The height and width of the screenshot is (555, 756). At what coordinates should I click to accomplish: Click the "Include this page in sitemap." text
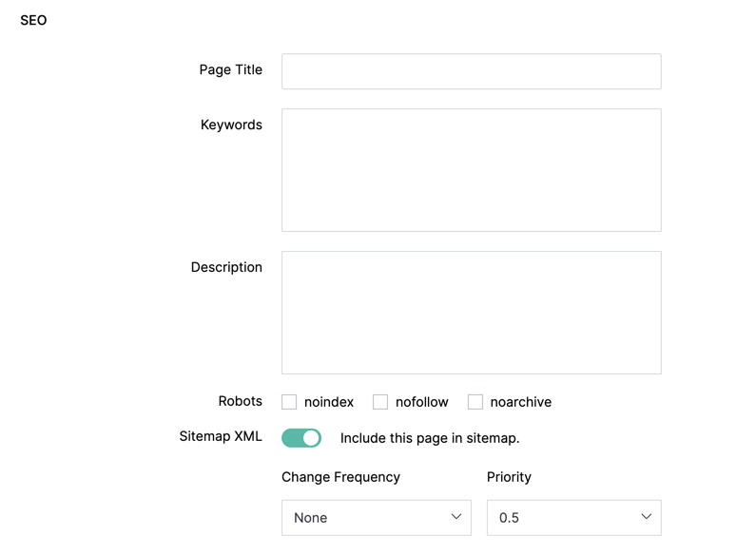tap(430, 438)
